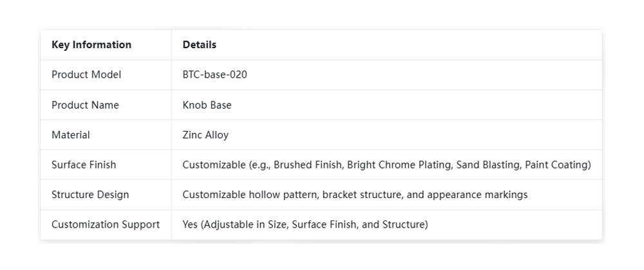Select the "Surface Finish" label cell
644x270 pixels.
click(x=84, y=165)
